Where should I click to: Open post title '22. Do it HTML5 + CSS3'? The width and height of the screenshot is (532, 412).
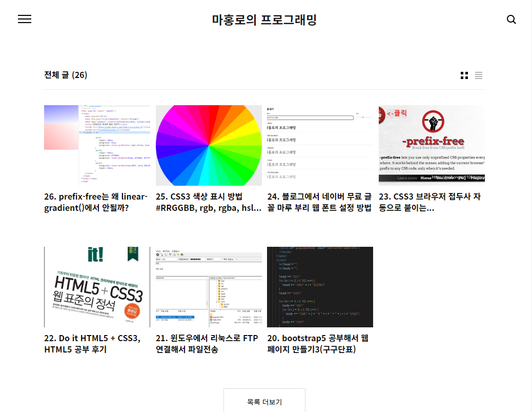[x=92, y=344]
